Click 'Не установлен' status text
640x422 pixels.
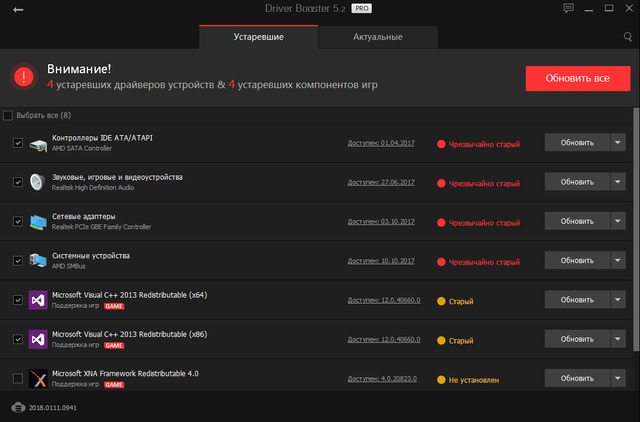click(x=474, y=380)
